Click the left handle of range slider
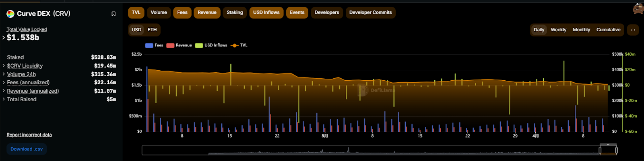 point(600,151)
